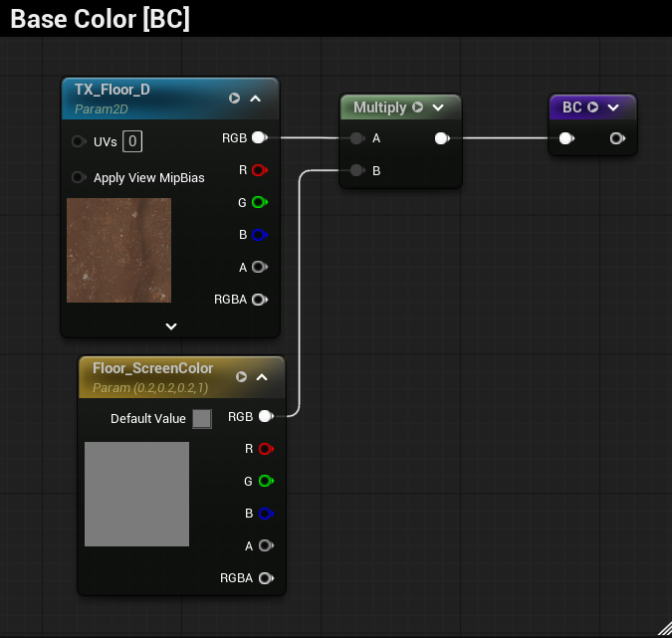Click the preview play icon on TX_Floor_D
Viewport: 672px width, 638px height.
234,99
